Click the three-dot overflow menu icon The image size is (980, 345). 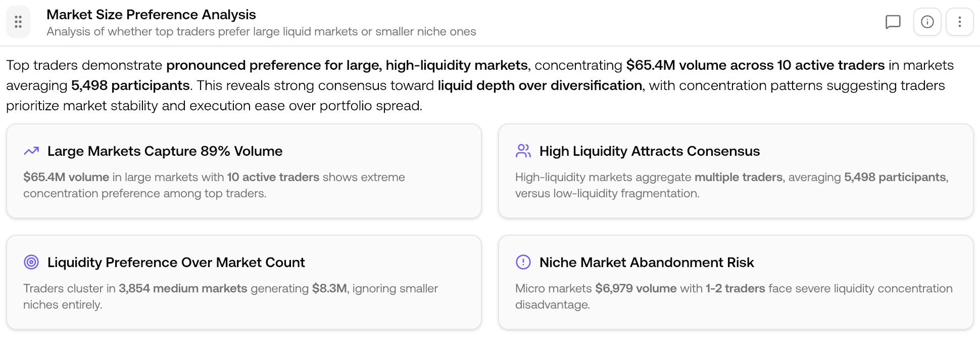[960, 22]
